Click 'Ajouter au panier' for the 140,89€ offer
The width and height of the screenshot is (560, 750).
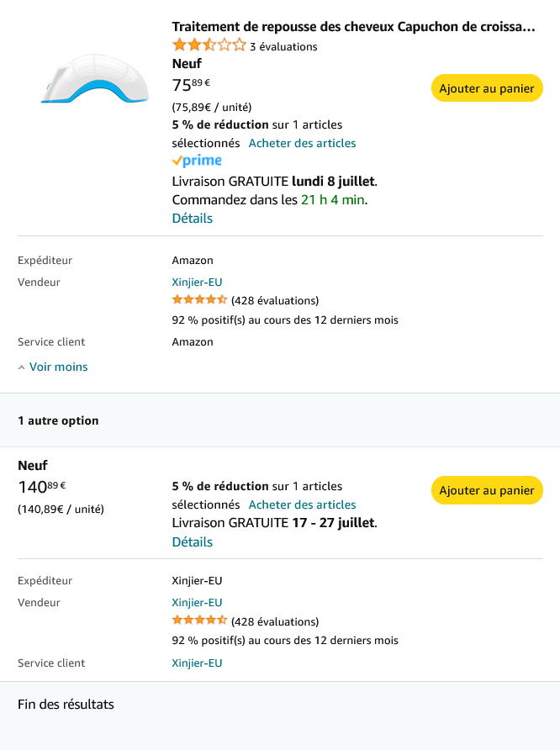(x=486, y=490)
